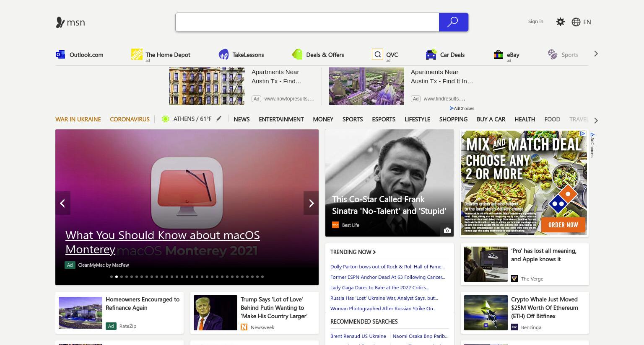The image size is (644, 345).
Task: Click the EN language label
Action: click(x=587, y=22)
